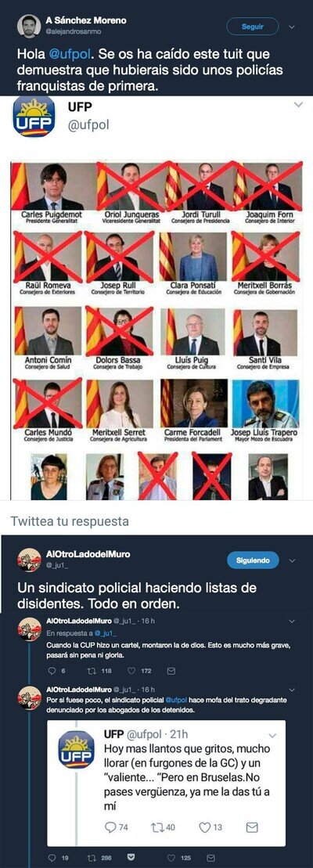The height and width of the screenshot is (868, 313).
Task: Retweet icon showing 118
Action: tap(92, 671)
